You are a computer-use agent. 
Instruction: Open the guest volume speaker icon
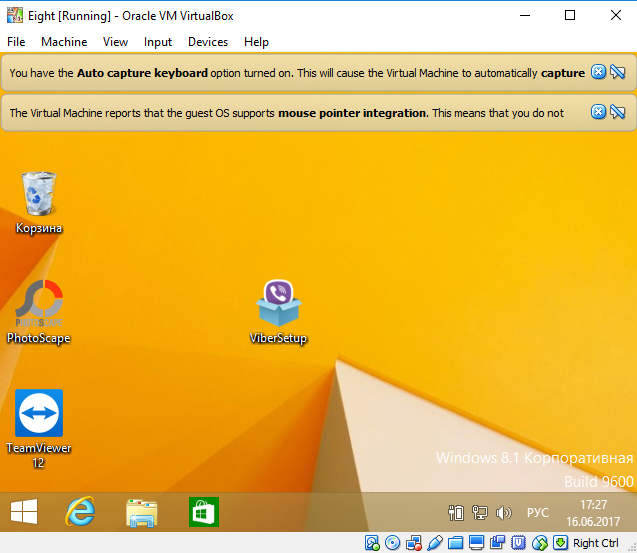click(x=504, y=513)
